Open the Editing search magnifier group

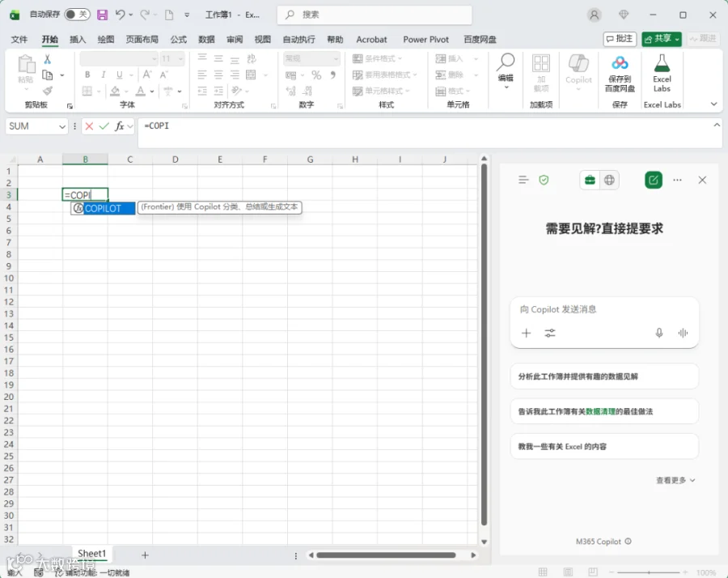point(506,70)
